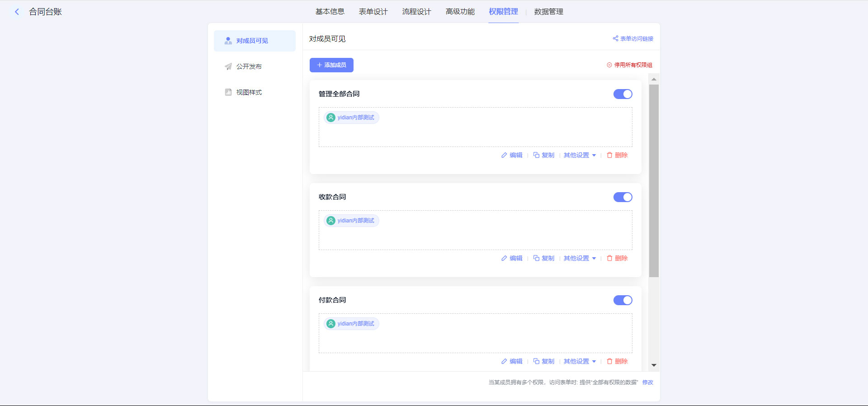Screen dimensions: 868x406
Task: Click the back arrow beside 合同台账
Action: click(x=17, y=12)
